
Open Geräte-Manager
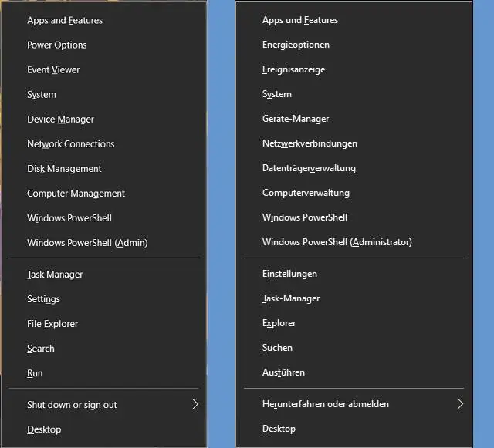coord(296,120)
